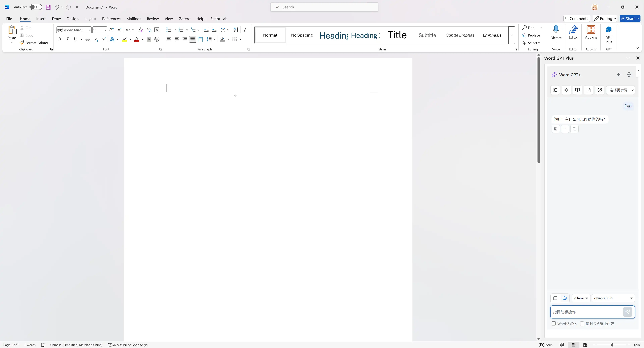Center align the paragraph
The height and width of the screenshot is (348, 644).
[177, 39]
